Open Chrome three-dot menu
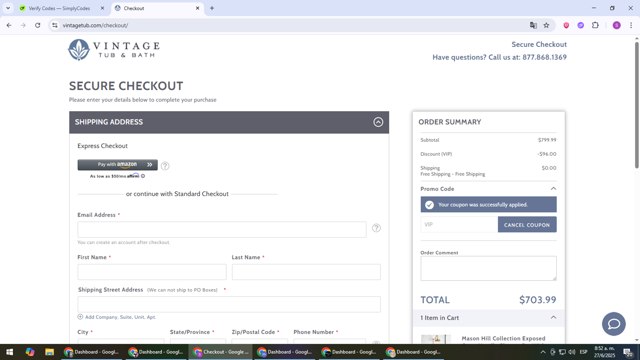This screenshot has width=640, height=360. (631, 25)
